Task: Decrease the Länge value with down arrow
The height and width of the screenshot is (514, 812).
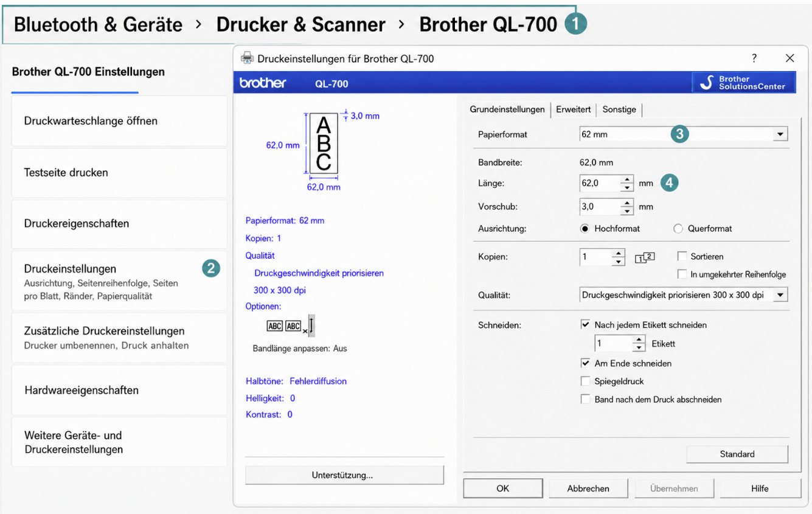Action: tap(627, 187)
